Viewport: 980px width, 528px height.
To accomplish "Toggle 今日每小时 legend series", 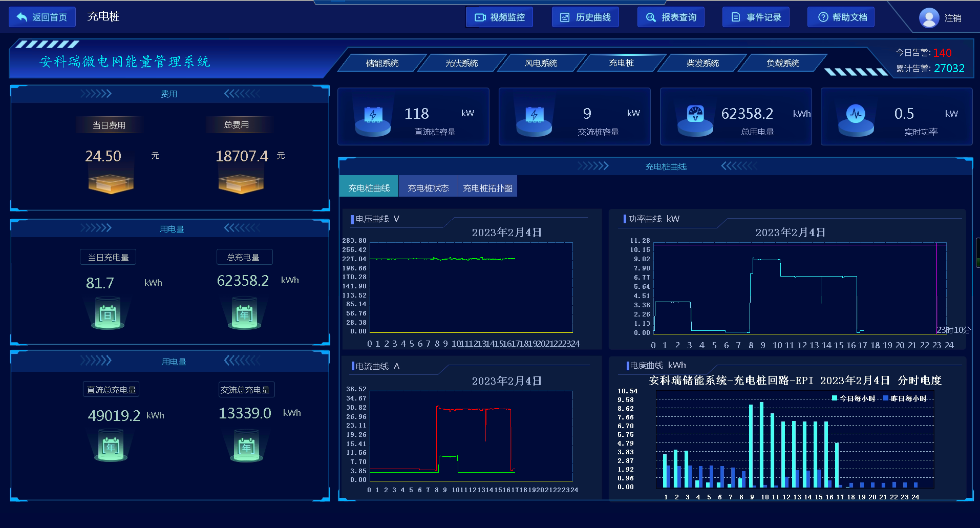I will 854,398.
